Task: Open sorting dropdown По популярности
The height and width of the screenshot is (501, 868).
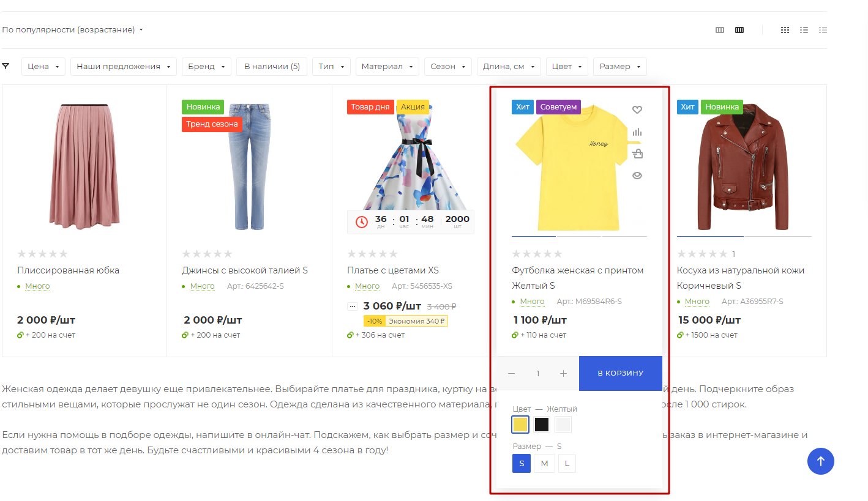Action: (x=72, y=30)
